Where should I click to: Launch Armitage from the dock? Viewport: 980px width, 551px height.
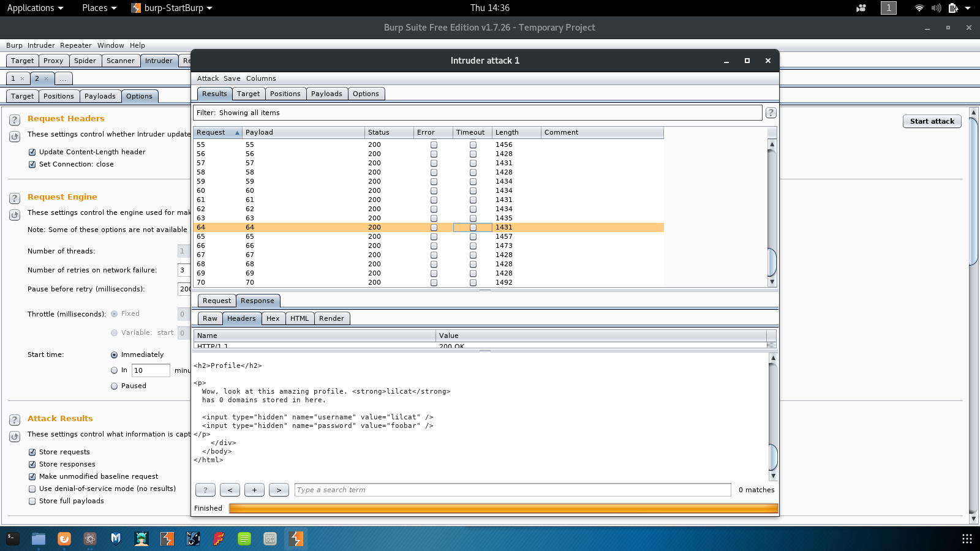point(141,539)
